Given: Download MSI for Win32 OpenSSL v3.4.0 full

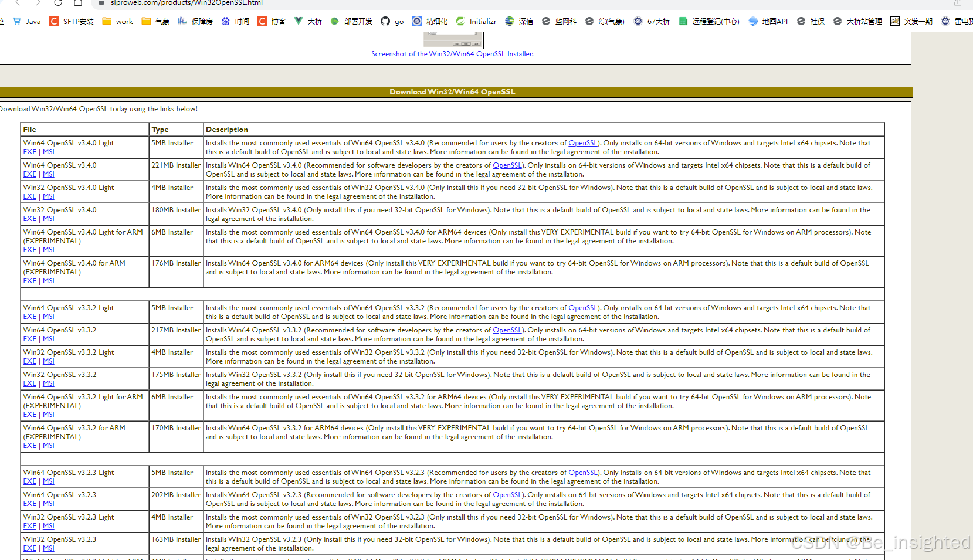Looking at the screenshot, I should (x=49, y=219).
